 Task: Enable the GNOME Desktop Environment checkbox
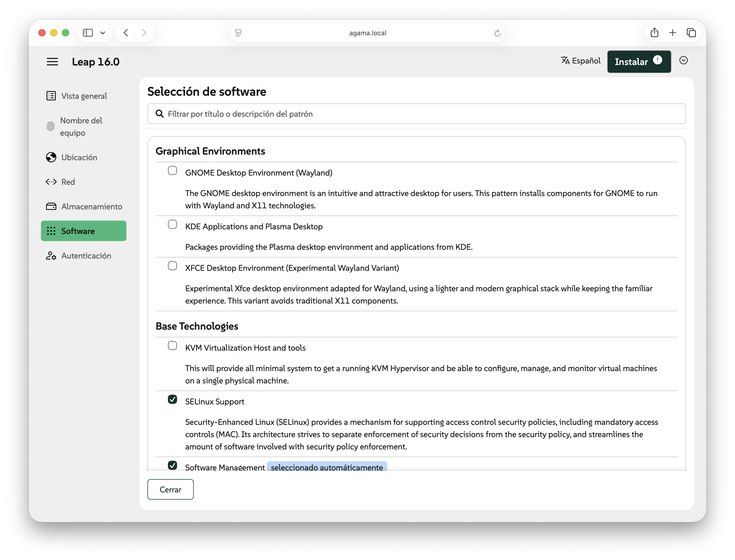[172, 171]
